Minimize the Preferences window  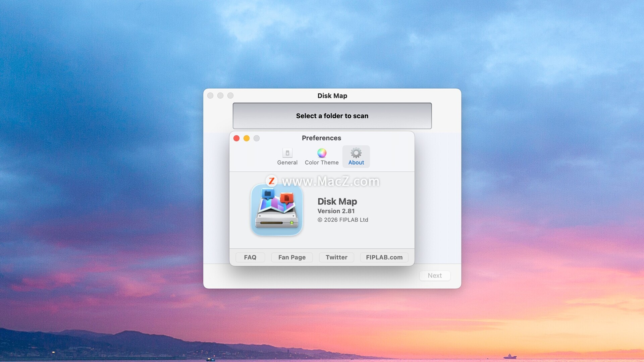pyautogui.click(x=247, y=138)
